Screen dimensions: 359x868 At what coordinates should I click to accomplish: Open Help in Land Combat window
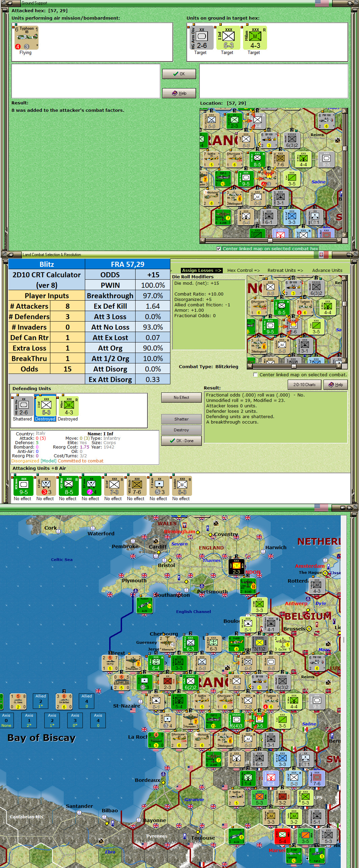(336, 385)
